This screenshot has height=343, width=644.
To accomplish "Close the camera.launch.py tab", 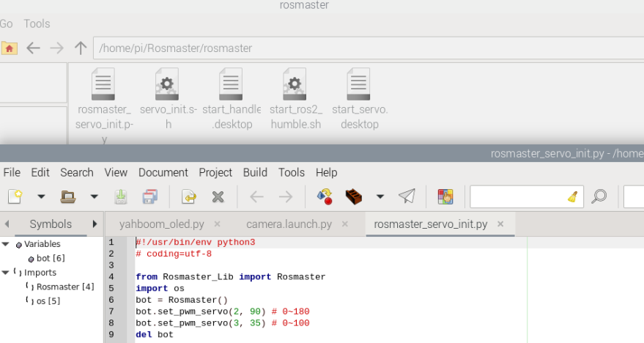I will (x=345, y=224).
